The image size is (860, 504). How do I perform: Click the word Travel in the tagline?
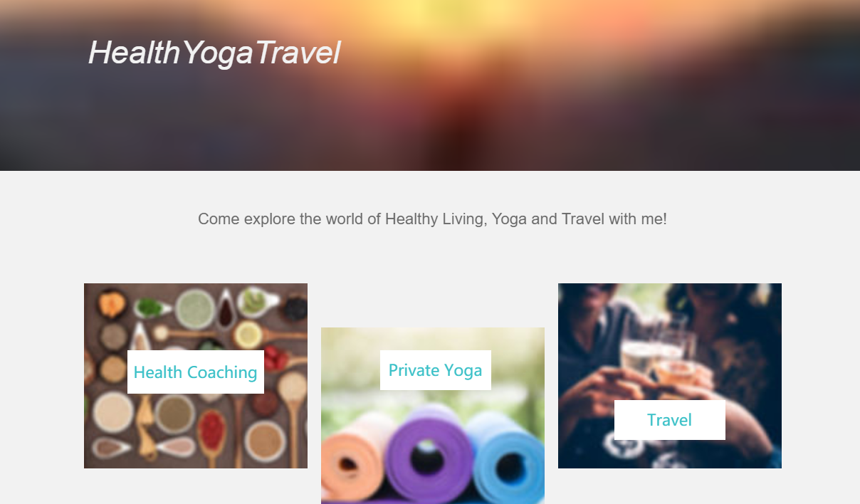pyautogui.click(x=583, y=219)
